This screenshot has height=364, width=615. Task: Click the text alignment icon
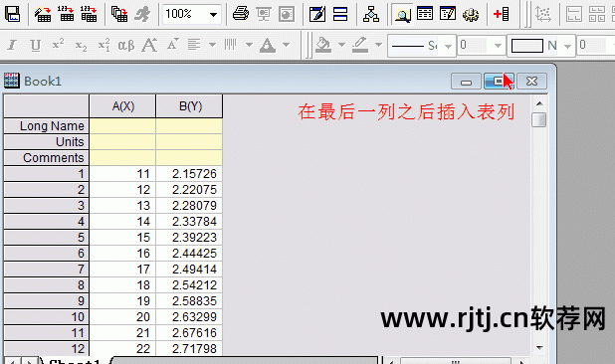(194, 45)
